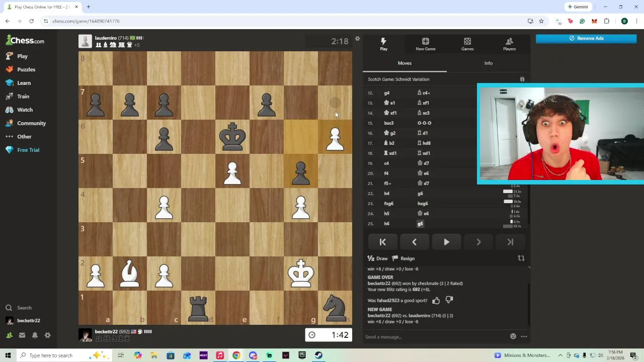This screenshot has width=644, height=362.
Task: Open the opening explorer book icon
Action: click(x=522, y=79)
